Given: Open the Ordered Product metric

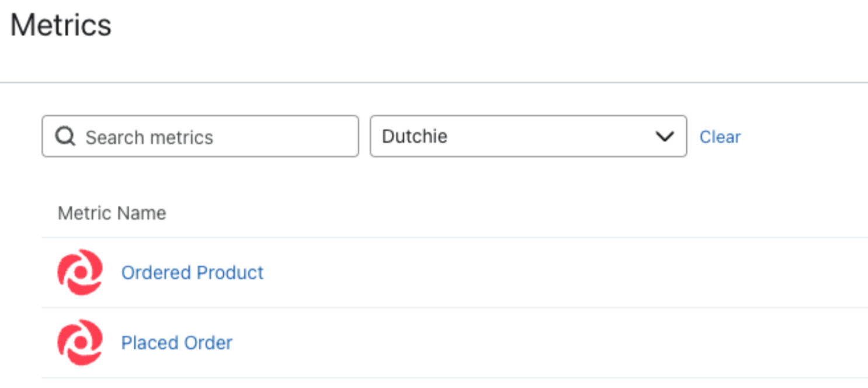Looking at the screenshot, I should pos(192,272).
